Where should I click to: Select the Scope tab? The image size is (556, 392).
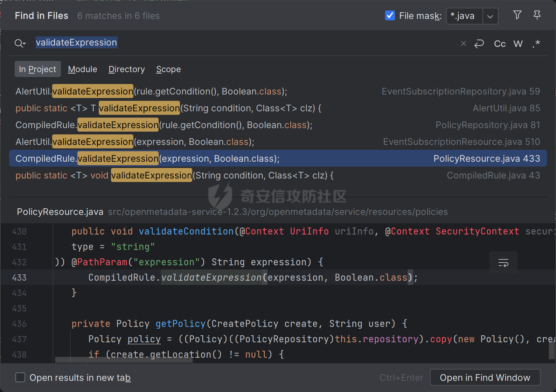pyautogui.click(x=168, y=69)
